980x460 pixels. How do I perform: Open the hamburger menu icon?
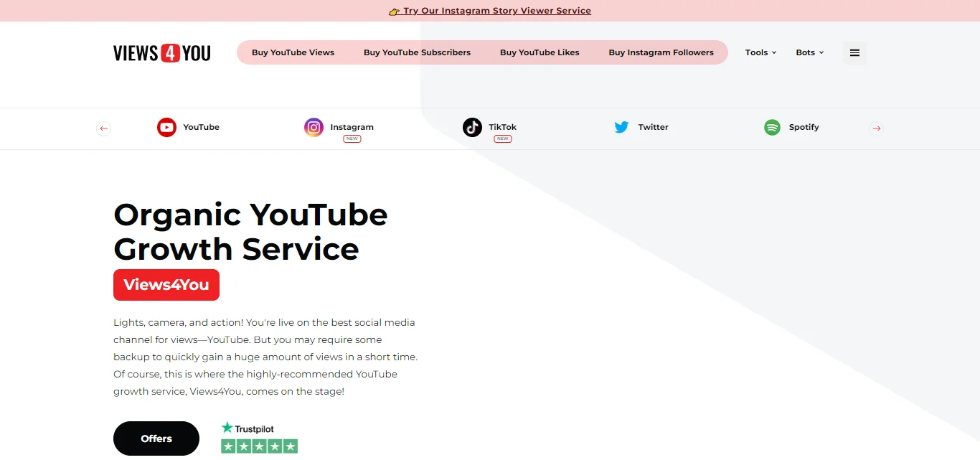pyautogui.click(x=854, y=53)
